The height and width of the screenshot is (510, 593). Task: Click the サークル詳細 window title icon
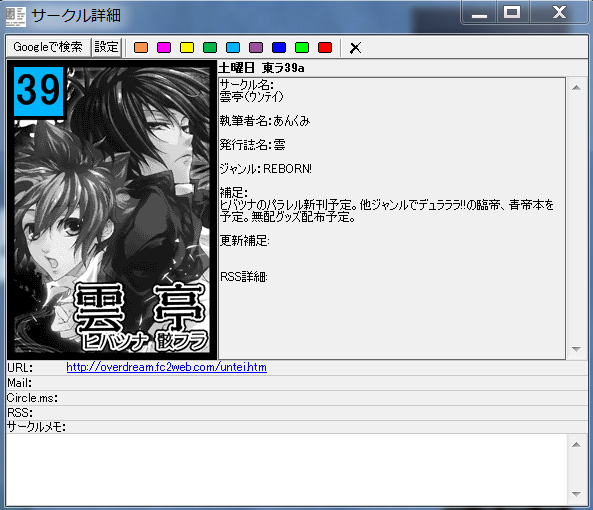[x=16, y=17]
